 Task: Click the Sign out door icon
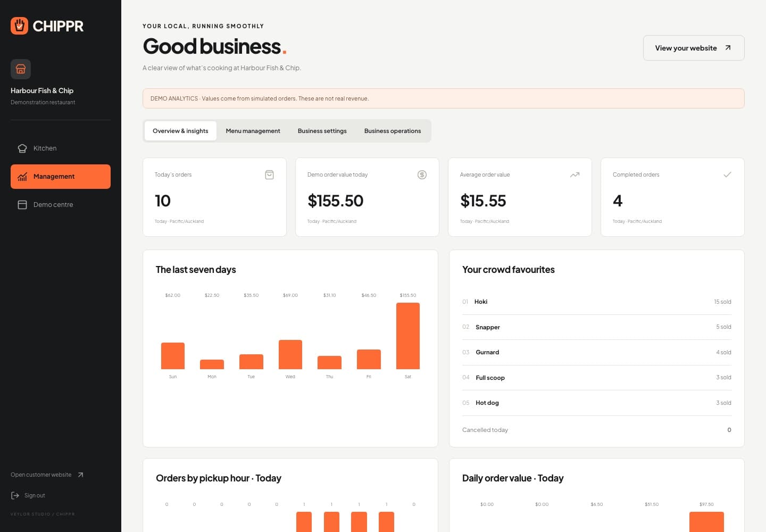pos(15,495)
